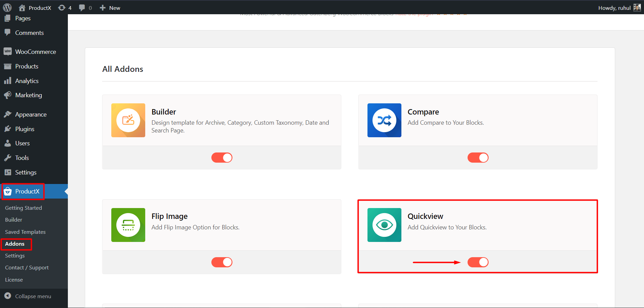
Task: Click the Plugins sidebar icon
Action: tap(7, 129)
